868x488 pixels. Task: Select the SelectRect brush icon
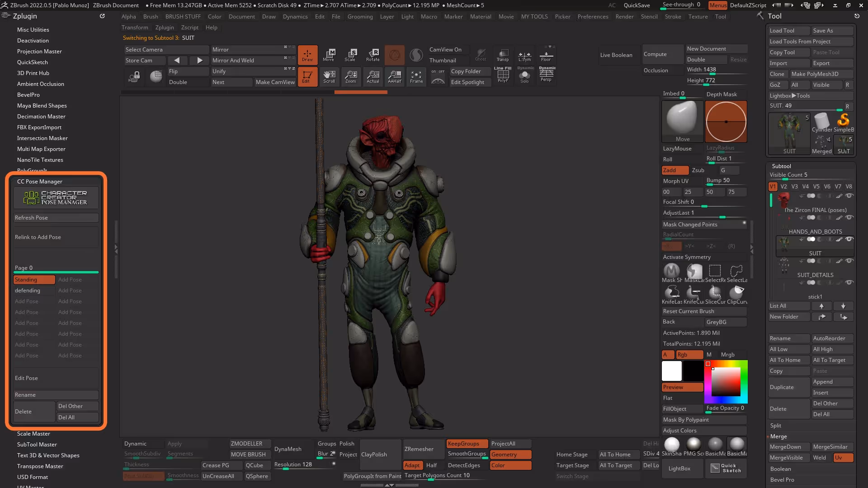point(715,273)
